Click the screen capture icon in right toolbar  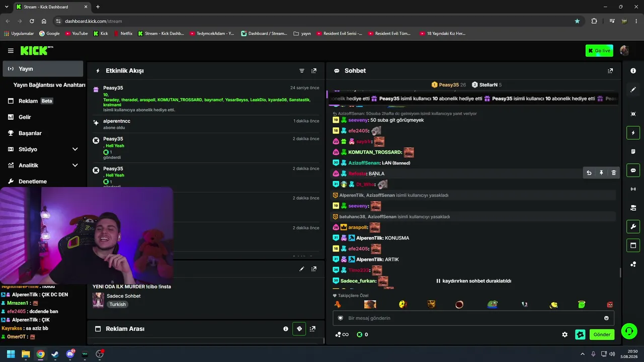coord(633,114)
